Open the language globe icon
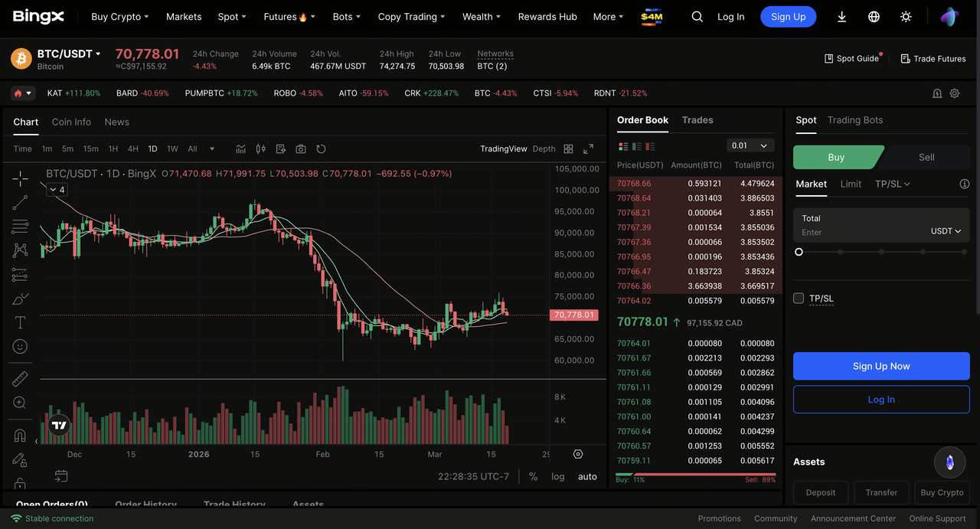Viewport: 980px width, 529px height. pos(874,17)
